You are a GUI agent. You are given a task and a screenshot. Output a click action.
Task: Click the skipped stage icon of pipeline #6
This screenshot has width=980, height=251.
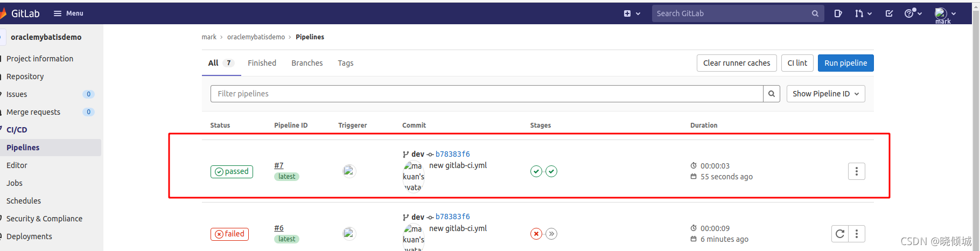pyautogui.click(x=551, y=234)
